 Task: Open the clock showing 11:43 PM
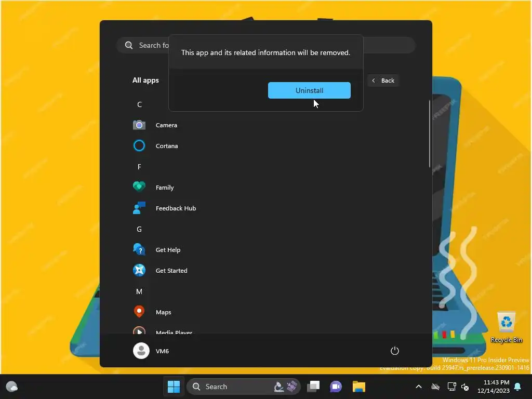pos(494,387)
